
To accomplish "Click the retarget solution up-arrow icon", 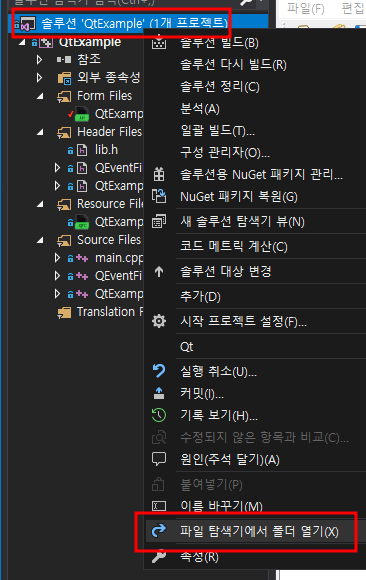I will [x=159, y=272].
